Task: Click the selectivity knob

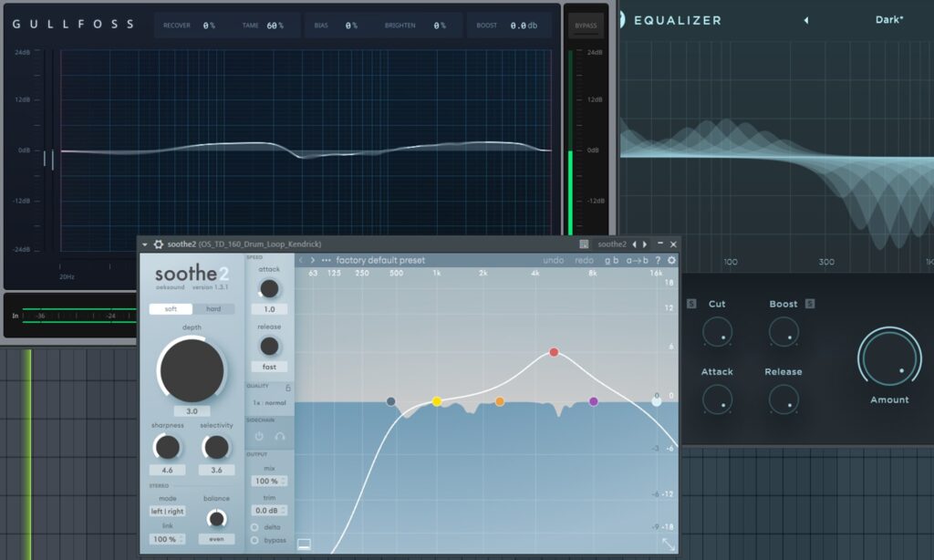Action: 216,447
